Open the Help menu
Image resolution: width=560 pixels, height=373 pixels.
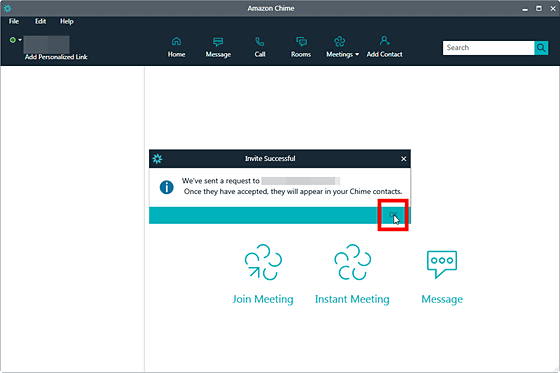tap(67, 21)
